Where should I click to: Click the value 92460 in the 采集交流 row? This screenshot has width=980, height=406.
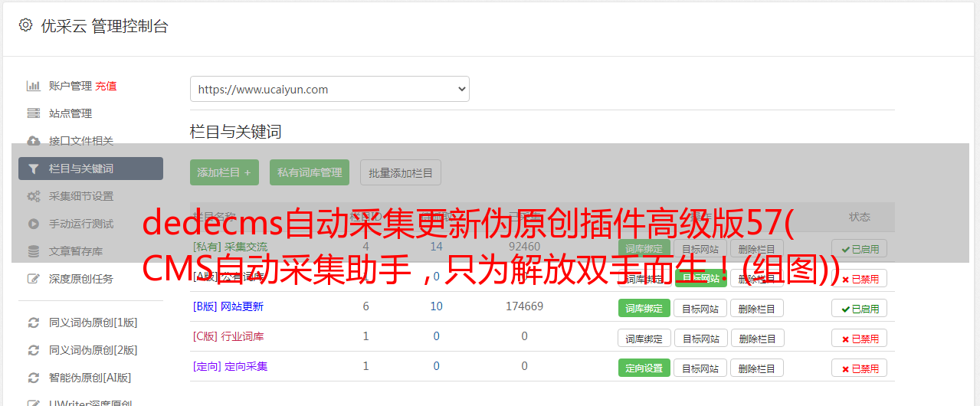click(524, 247)
